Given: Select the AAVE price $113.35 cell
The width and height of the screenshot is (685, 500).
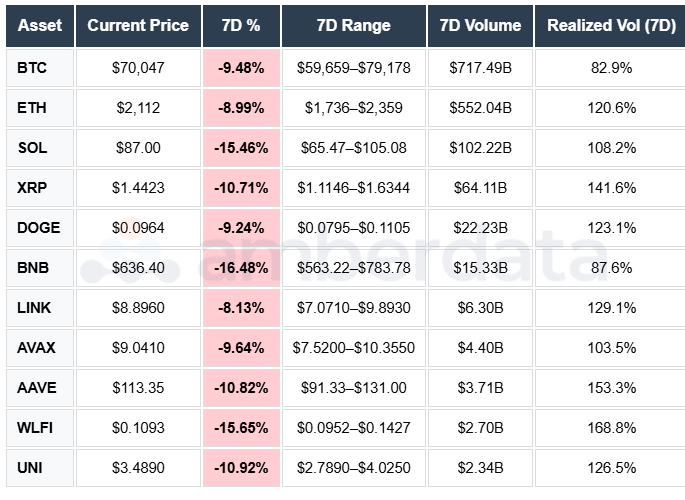Looking at the screenshot, I should 138,388.
